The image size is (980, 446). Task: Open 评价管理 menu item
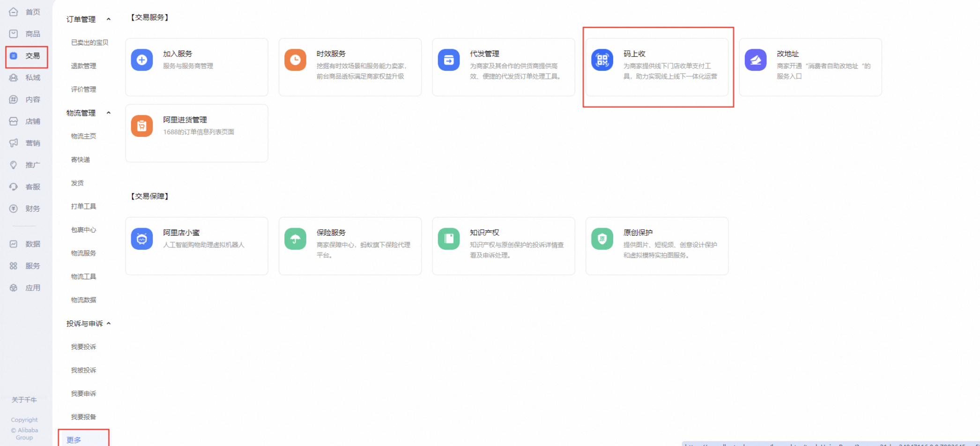coord(83,89)
